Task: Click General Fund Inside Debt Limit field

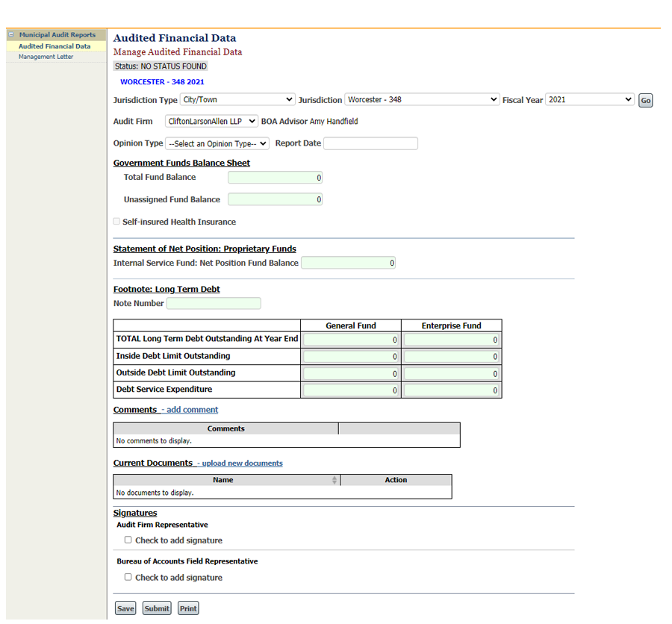Action: (x=351, y=357)
